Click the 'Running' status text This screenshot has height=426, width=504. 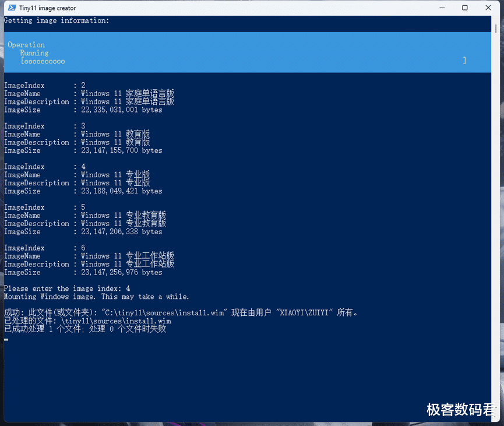pyautogui.click(x=34, y=52)
